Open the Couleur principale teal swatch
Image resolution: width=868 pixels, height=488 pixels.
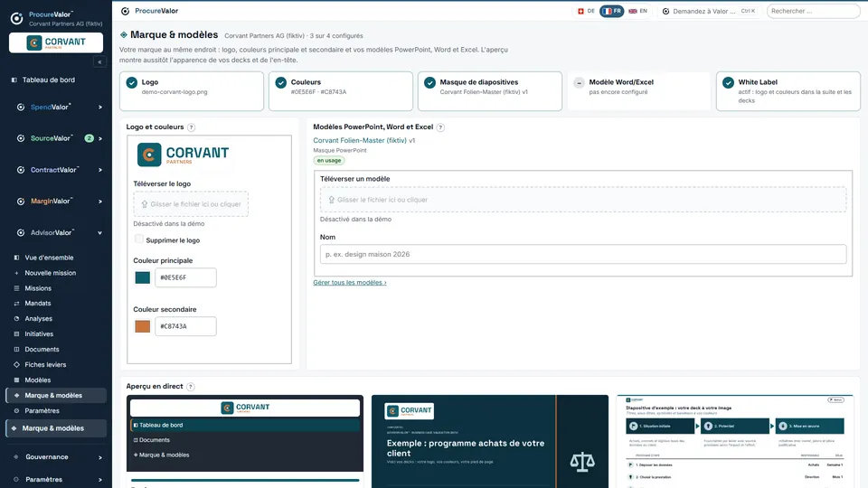(x=142, y=277)
